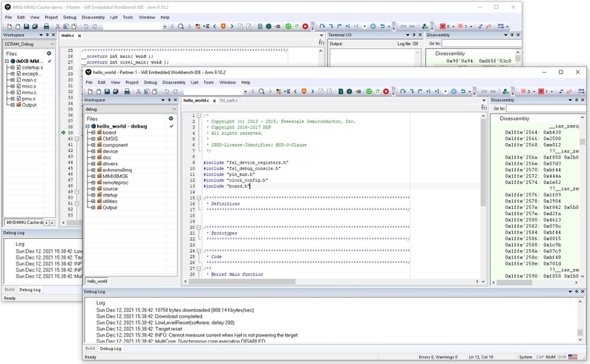The width and height of the screenshot is (590, 364).
Task: Pin the Master Workspace panel
Action: [47, 35]
